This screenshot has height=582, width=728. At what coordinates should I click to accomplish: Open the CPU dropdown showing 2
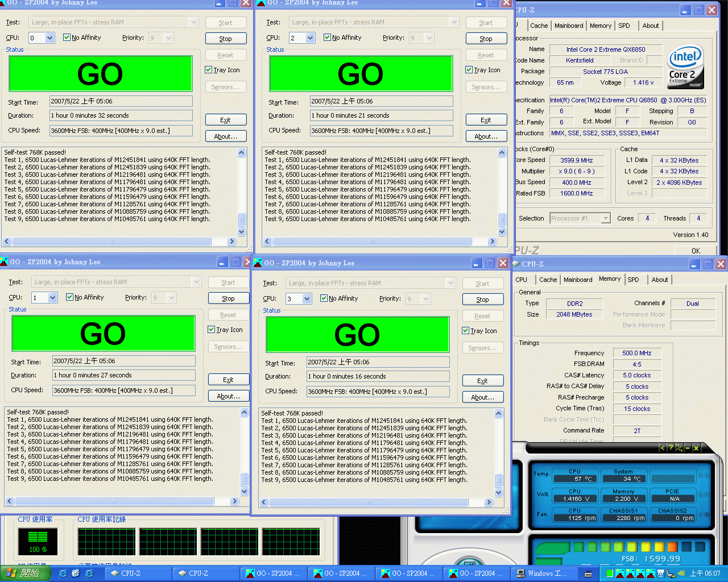click(x=310, y=38)
